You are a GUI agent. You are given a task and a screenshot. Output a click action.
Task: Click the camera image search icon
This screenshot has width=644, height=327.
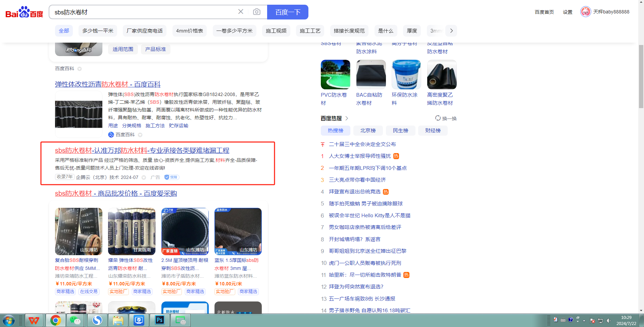tap(257, 12)
